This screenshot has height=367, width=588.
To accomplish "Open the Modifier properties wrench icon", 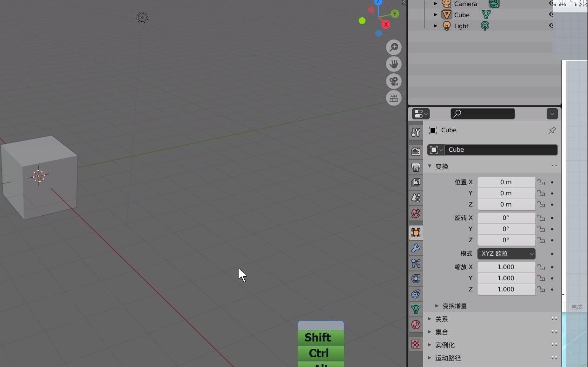I will pyautogui.click(x=416, y=248).
